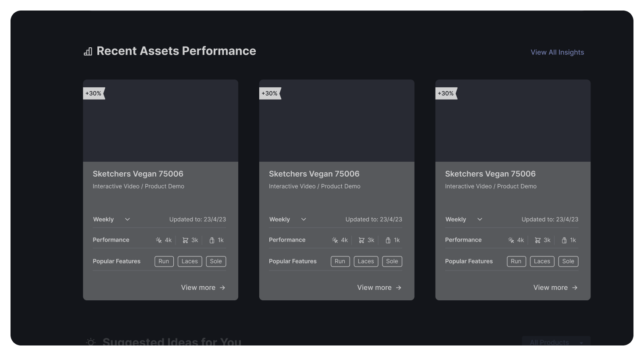Click Interactive Video / Product Demo in the middle card
Image resolution: width=644 pixels, height=356 pixels.
(315, 186)
